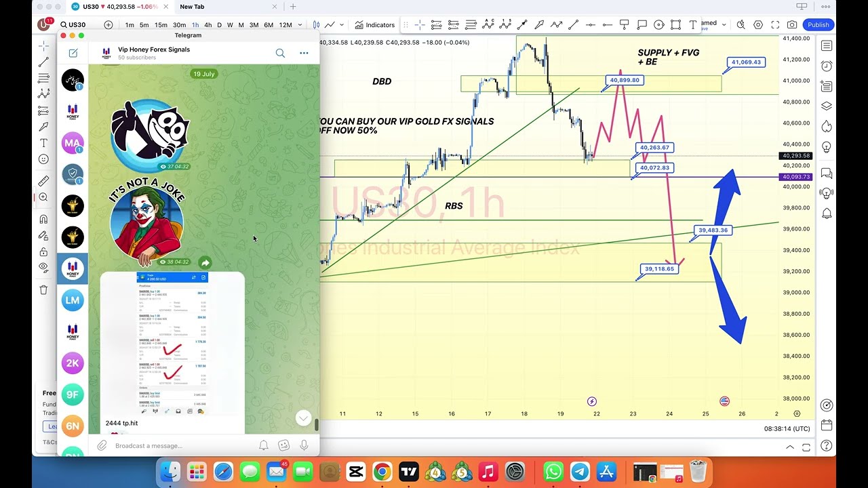The width and height of the screenshot is (868, 488).
Task: Select the 12M timeframe
Action: [285, 25]
